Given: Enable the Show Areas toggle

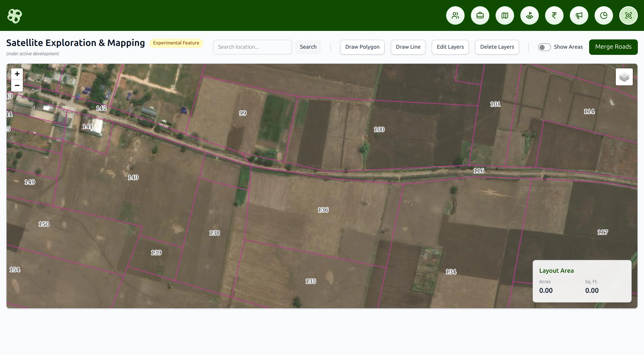Looking at the screenshot, I should coord(544,47).
